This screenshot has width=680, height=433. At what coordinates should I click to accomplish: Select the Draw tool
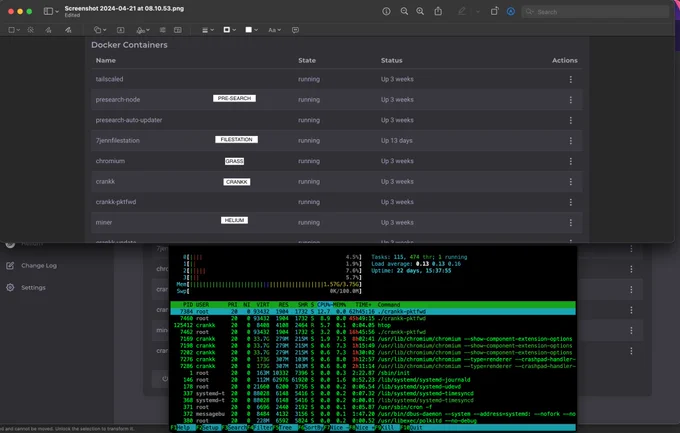[x=68, y=30]
